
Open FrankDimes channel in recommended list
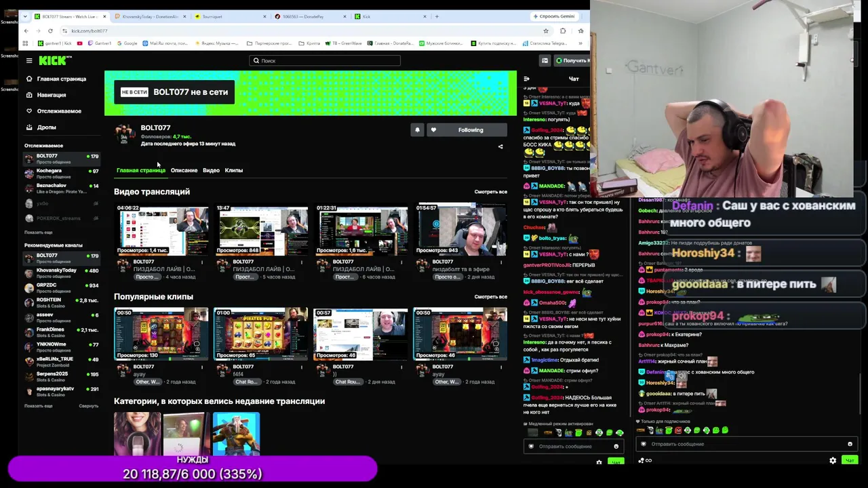[x=62, y=332]
